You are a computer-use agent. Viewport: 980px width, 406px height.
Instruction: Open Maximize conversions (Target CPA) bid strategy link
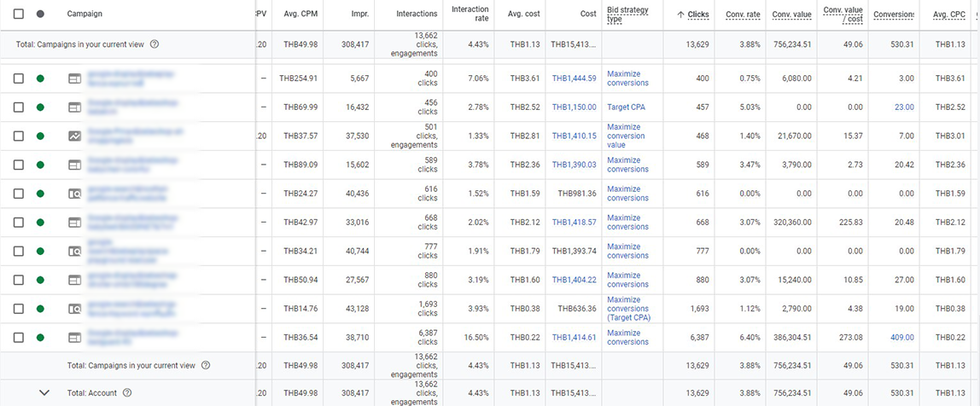coord(629,309)
